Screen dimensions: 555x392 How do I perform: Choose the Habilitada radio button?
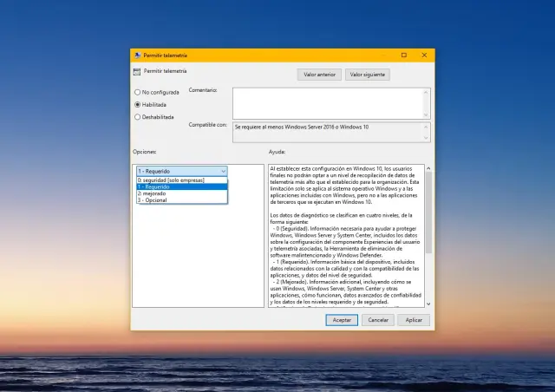[137, 104]
